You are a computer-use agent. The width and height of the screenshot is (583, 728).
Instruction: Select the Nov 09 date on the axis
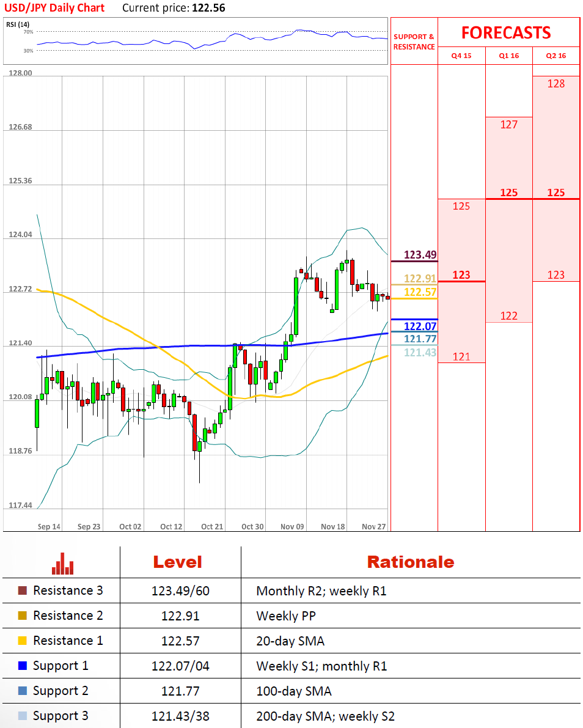(292, 526)
